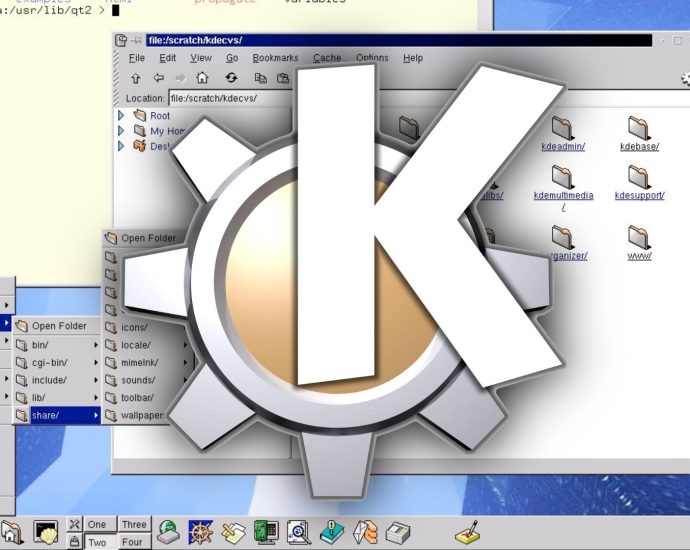Select highlighted share/ menu entry
The width and height of the screenshot is (690, 550).
[57, 415]
